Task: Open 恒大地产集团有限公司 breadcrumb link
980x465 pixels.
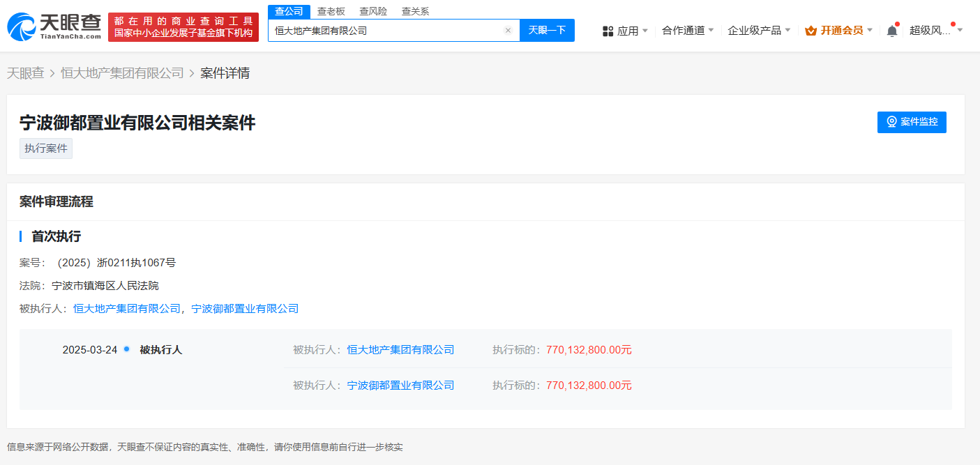Action: [x=122, y=73]
